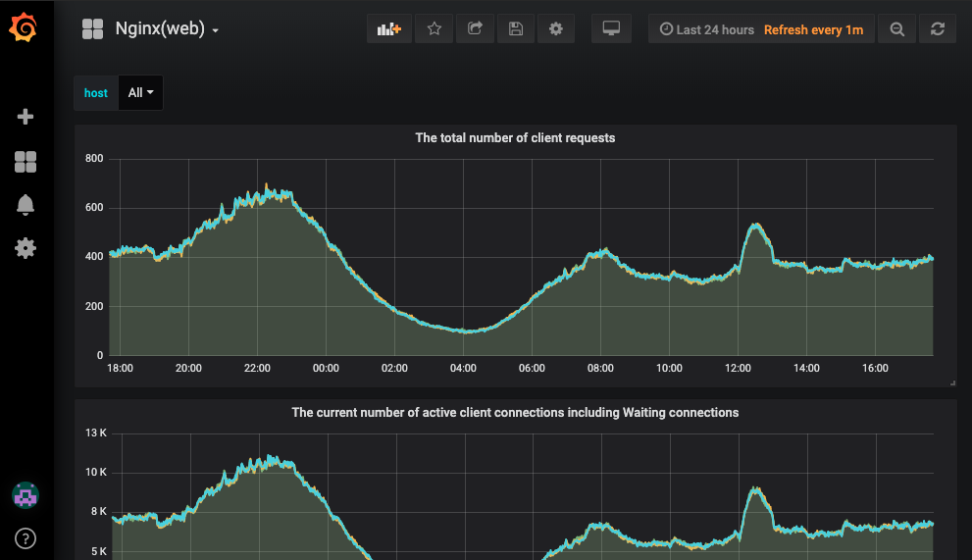972x560 pixels.
Task: Save the dashboard using disk icon
Action: (515, 29)
